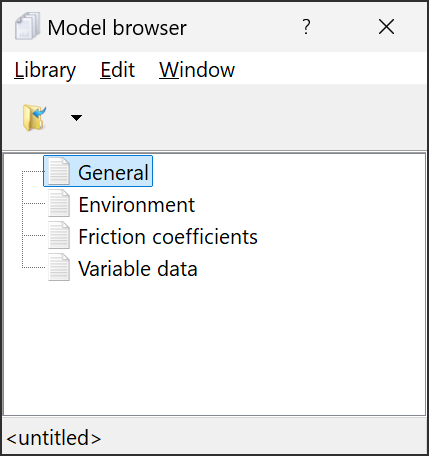The height and width of the screenshot is (456, 429).
Task: Expand the dropdown arrow beside the folder icon
Action: point(76,118)
